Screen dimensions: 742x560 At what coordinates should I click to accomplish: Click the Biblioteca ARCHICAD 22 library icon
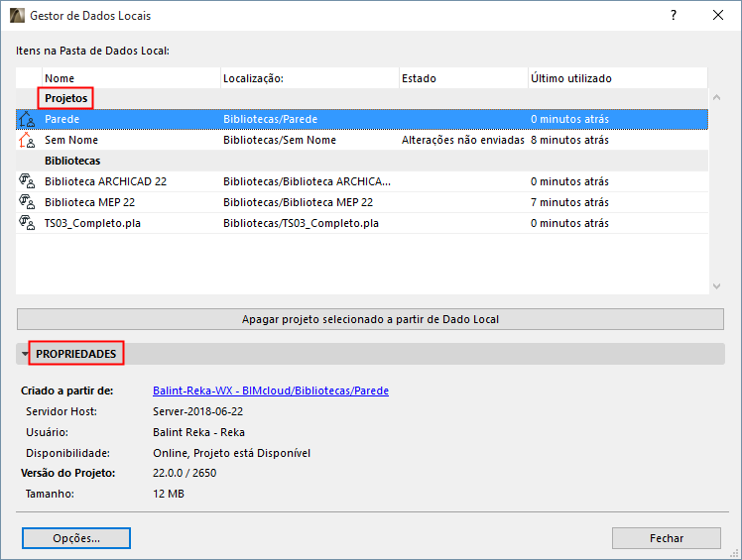click(x=27, y=181)
